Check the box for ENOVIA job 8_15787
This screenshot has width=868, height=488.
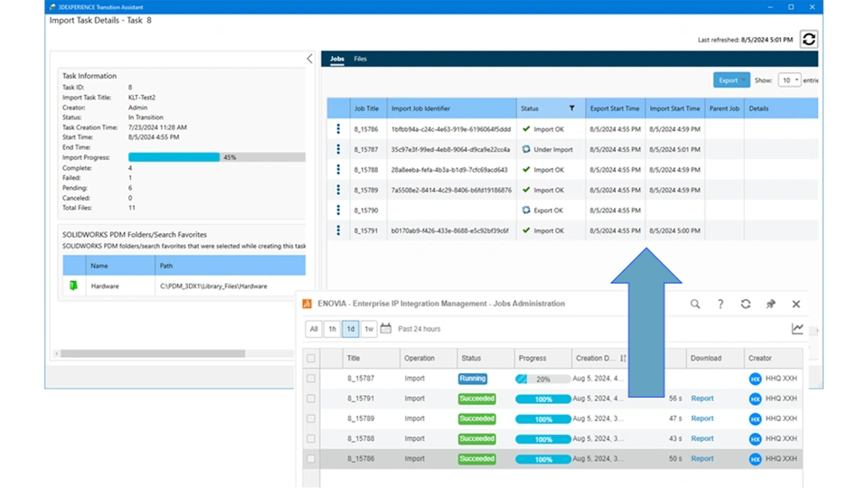(311, 379)
